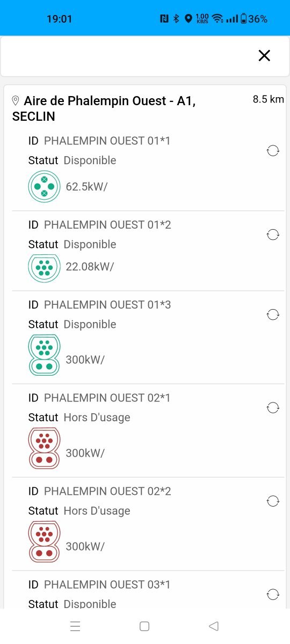The image size is (290, 644).
Task: Tap the green 22.08kW Type 2 connector icon
Action: click(x=44, y=267)
